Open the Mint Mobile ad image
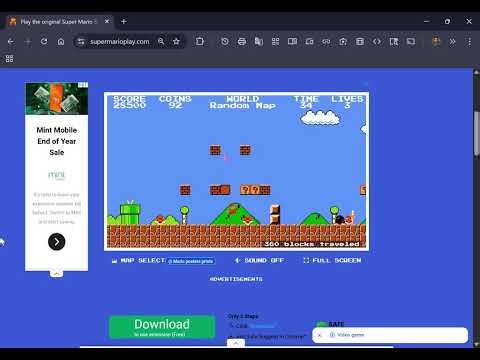Viewport: 480px width, 360px height. [57, 99]
